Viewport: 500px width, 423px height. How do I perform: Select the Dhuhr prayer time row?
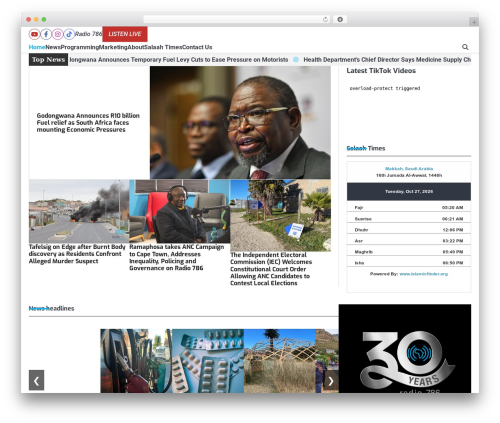409,230
